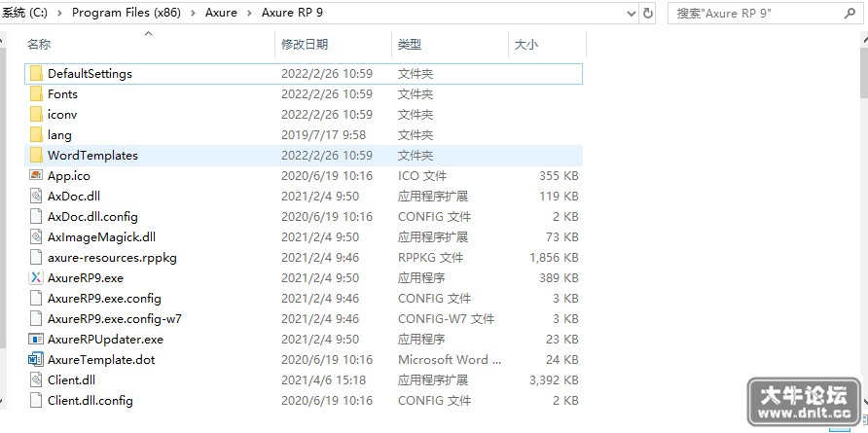Select the AxureTemplate.dot file name
868x433 pixels.
[x=101, y=359]
